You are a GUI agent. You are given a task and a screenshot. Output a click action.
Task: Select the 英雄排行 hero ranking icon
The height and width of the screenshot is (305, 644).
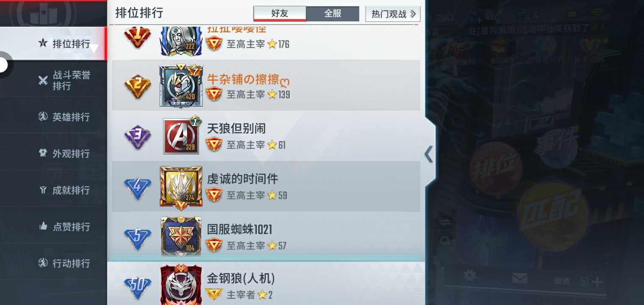click(x=43, y=117)
